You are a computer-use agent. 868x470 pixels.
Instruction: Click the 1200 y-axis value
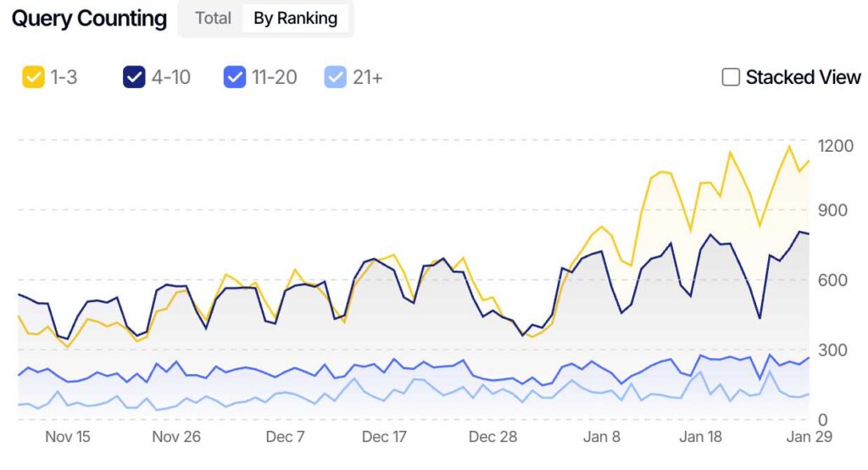click(835, 146)
